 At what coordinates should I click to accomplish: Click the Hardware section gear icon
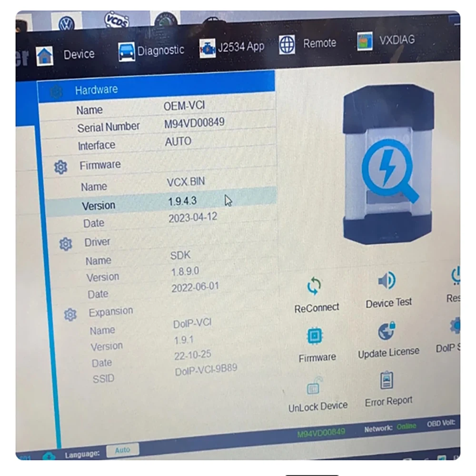(56, 92)
